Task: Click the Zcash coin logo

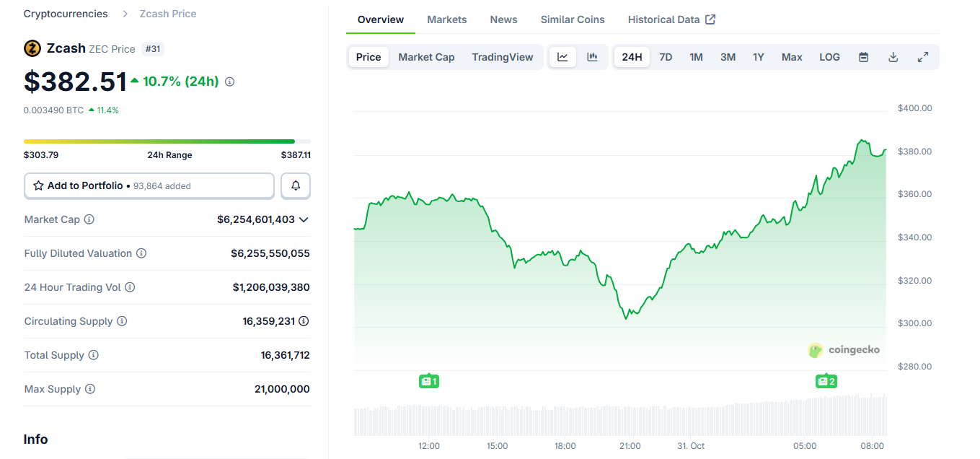Action: click(32, 49)
